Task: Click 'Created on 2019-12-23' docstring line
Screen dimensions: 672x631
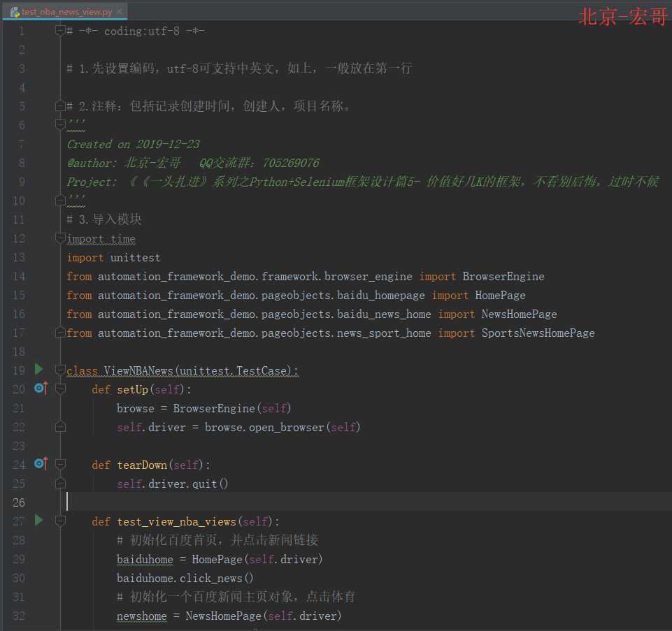Action: coord(134,145)
